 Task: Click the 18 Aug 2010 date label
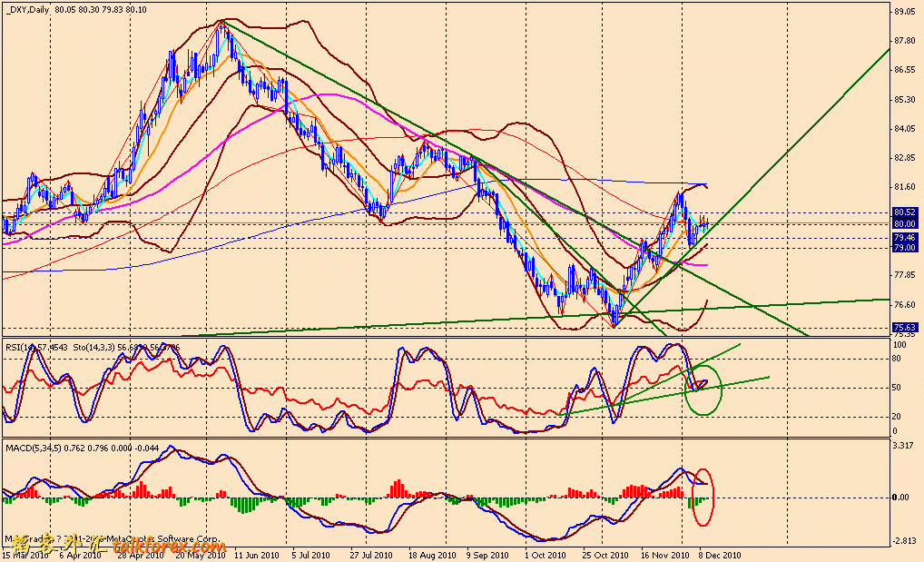pyautogui.click(x=432, y=555)
